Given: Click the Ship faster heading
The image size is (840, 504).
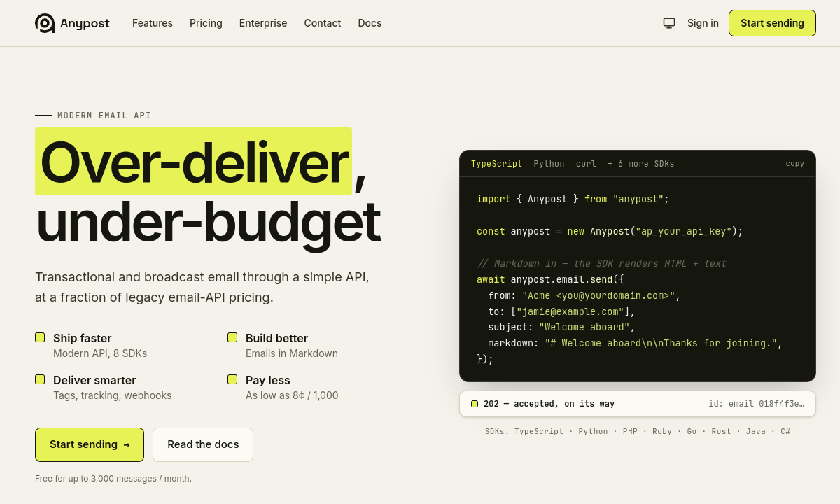Looking at the screenshot, I should point(83,338).
